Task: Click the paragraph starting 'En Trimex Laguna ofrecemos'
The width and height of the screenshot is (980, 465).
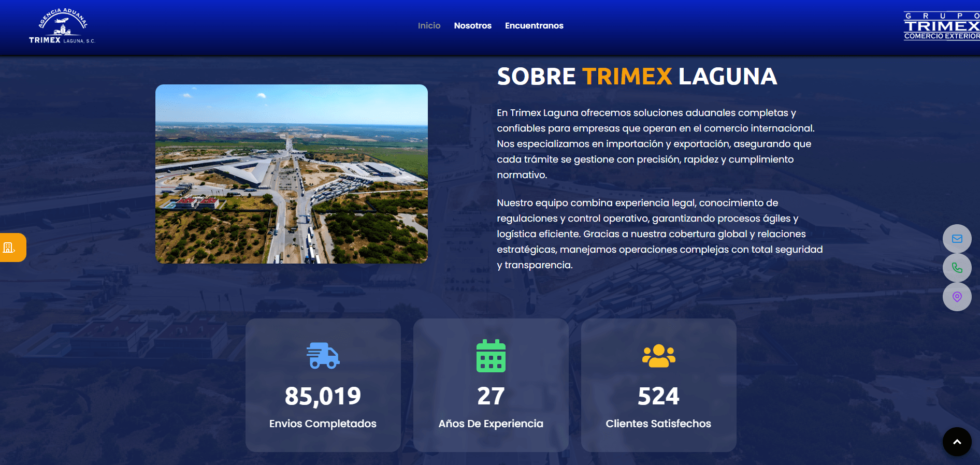Action: 656,144
